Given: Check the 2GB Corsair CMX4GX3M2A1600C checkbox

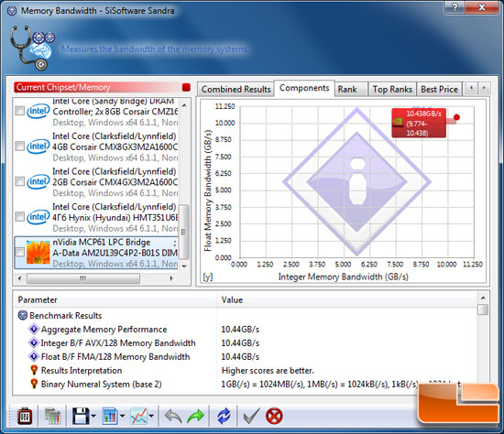Looking at the screenshot, I should (19, 181).
